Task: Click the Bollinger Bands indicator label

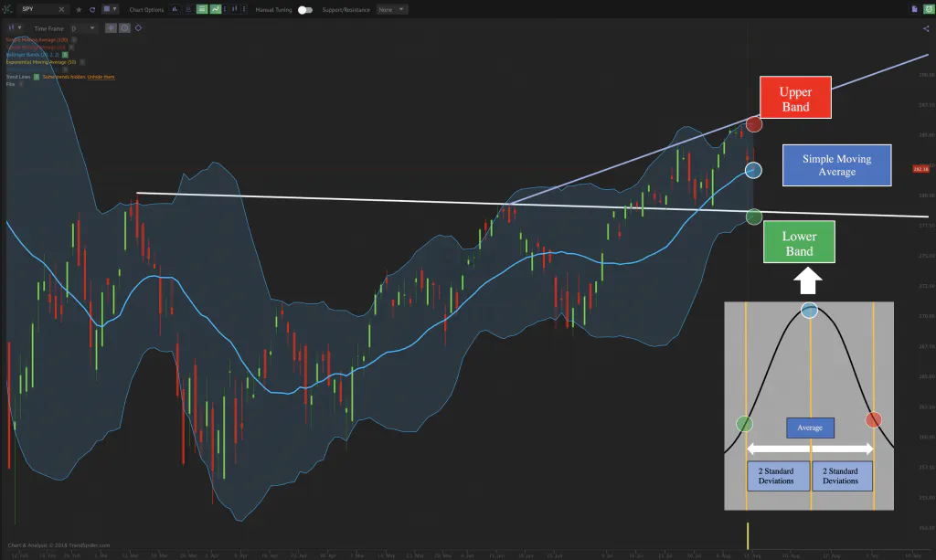Action: click(x=33, y=55)
